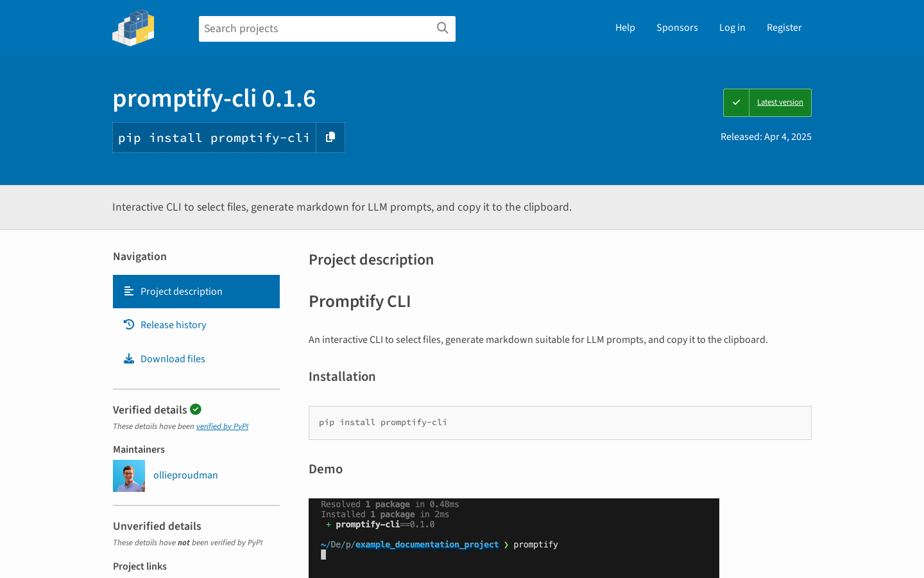Screen dimensions: 924x578
Task: Click the PyPI logo
Action: tap(133, 28)
